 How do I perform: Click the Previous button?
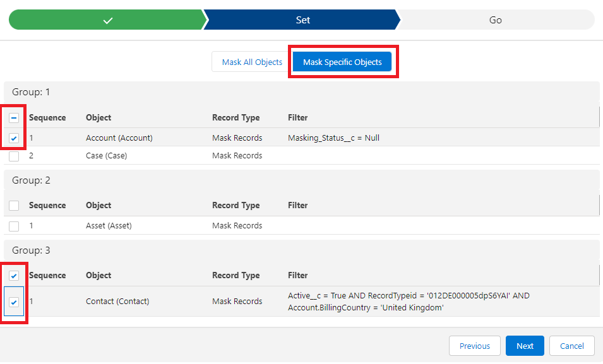(474, 346)
